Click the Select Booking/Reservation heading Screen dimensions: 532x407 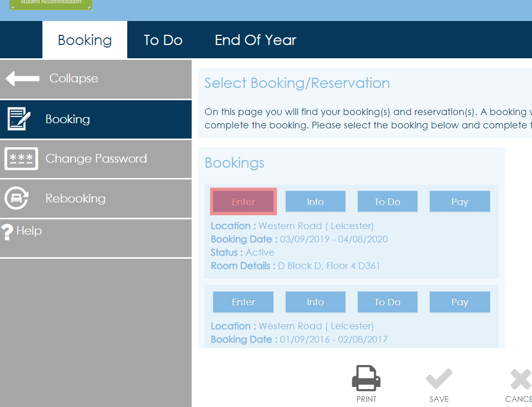coord(297,83)
